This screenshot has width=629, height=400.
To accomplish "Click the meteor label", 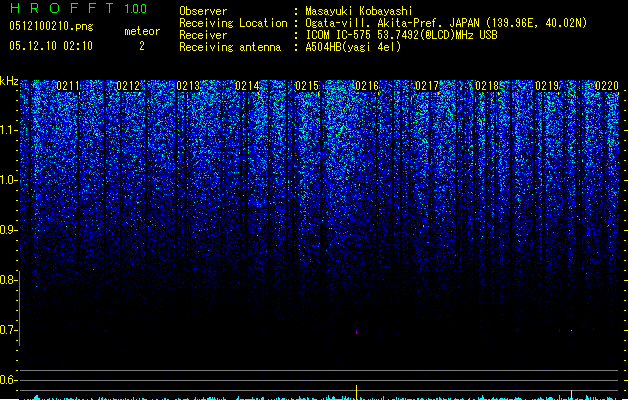I will (142, 31).
